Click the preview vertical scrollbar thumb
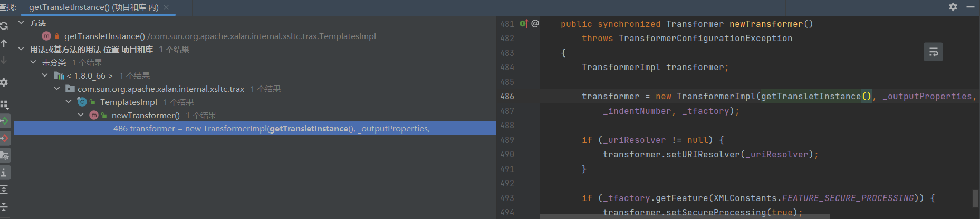This screenshot has height=219, width=980. tap(975, 198)
